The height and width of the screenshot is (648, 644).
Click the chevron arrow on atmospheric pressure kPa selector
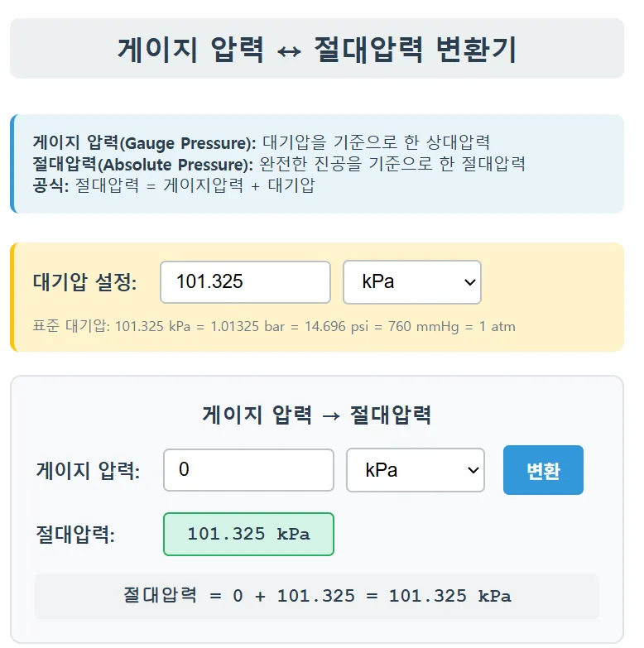(470, 282)
